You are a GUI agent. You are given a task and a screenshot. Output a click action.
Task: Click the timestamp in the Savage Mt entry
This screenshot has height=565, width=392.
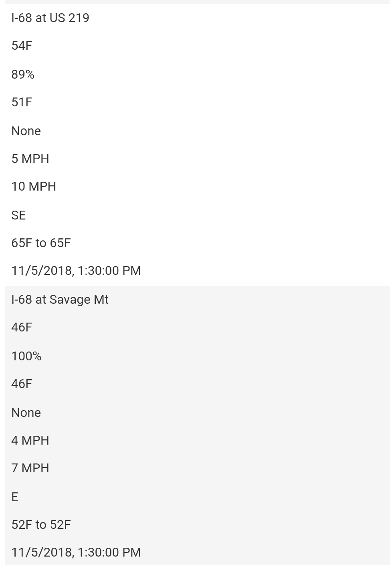click(76, 553)
